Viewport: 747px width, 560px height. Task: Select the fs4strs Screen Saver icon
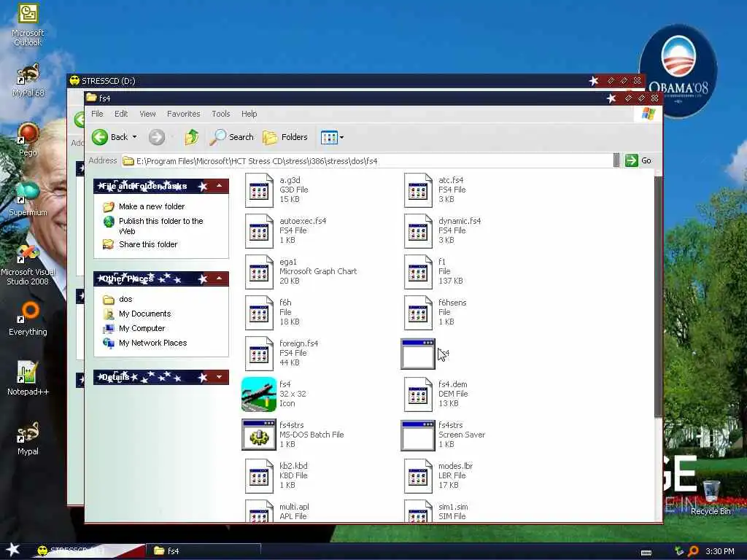[418, 435]
